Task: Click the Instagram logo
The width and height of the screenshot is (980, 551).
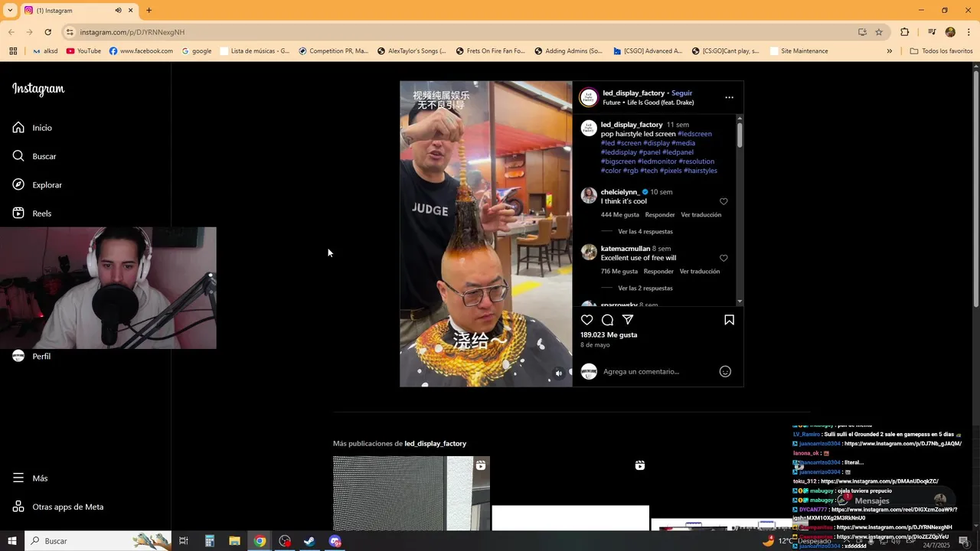Action: [38, 89]
